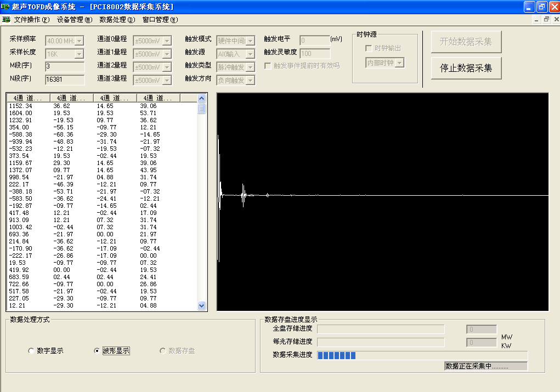Click the fourth channel column header
The width and height of the screenshot is (560, 392).
158,98
